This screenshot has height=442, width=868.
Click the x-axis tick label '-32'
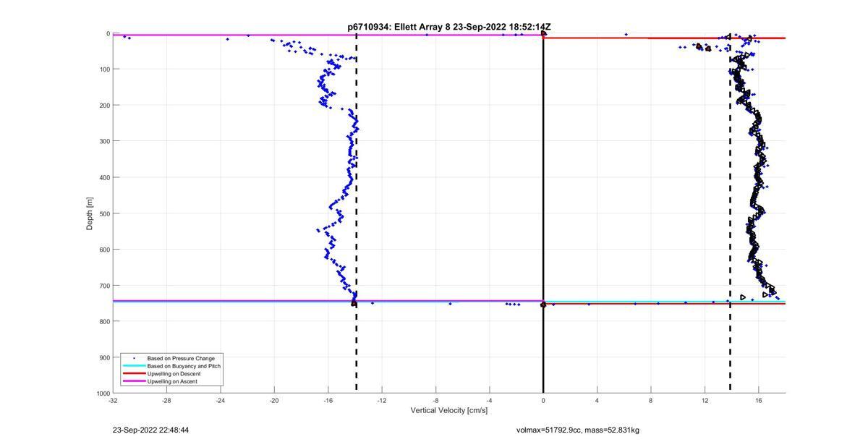tap(113, 400)
